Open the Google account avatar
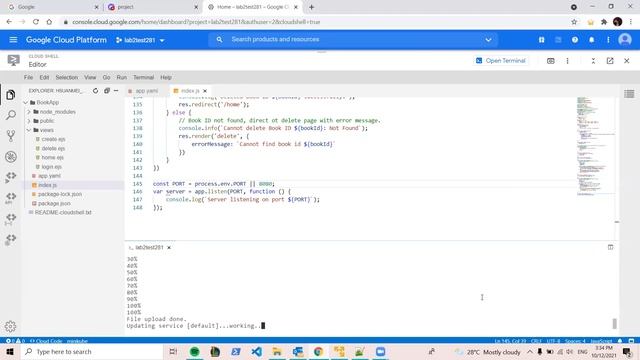The image size is (640, 360). (x=624, y=40)
